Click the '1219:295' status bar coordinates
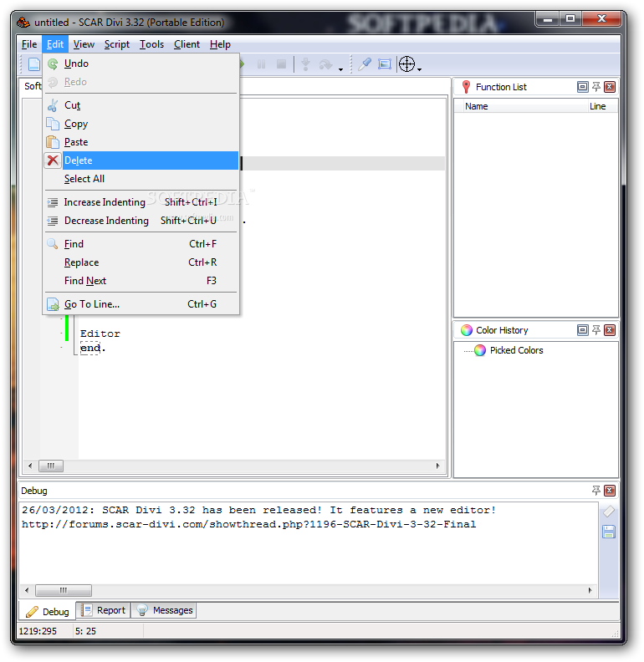The image size is (644, 662). coord(38,631)
